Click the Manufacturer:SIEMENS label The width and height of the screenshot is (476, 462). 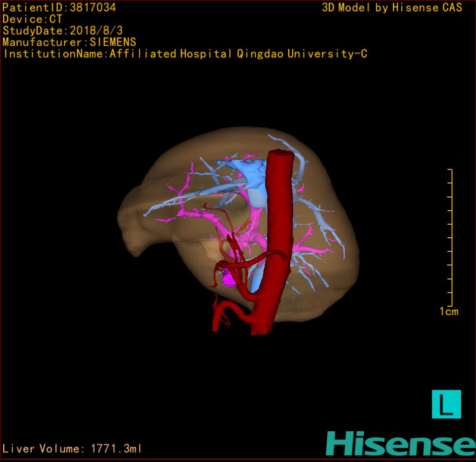click(x=69, y=42)
